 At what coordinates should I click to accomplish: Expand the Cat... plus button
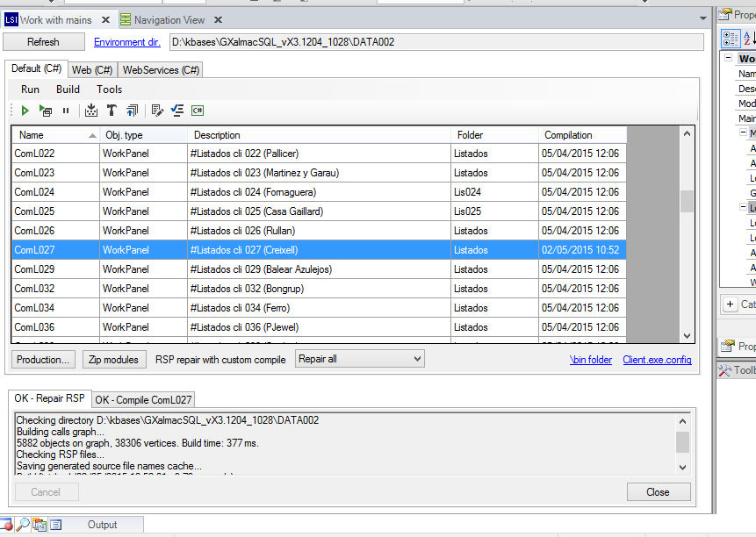(730, 304)
